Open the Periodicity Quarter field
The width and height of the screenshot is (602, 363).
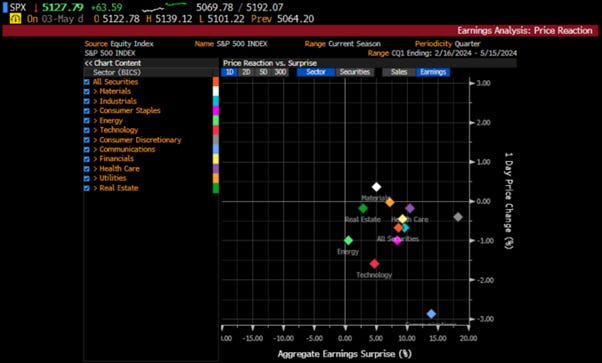pyautogui.click(x=448, y=44)
